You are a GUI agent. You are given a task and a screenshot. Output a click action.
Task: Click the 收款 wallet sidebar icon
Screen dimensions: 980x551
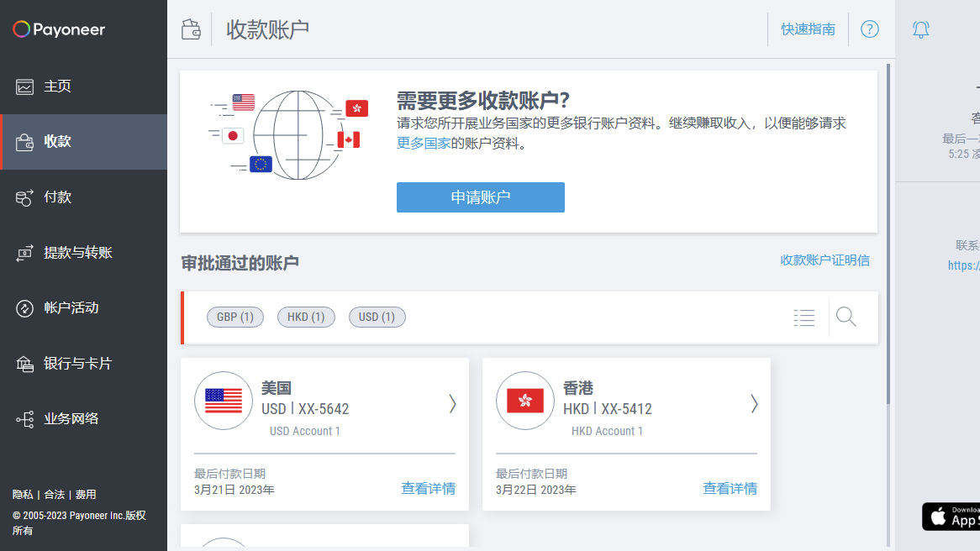point(25,143)
